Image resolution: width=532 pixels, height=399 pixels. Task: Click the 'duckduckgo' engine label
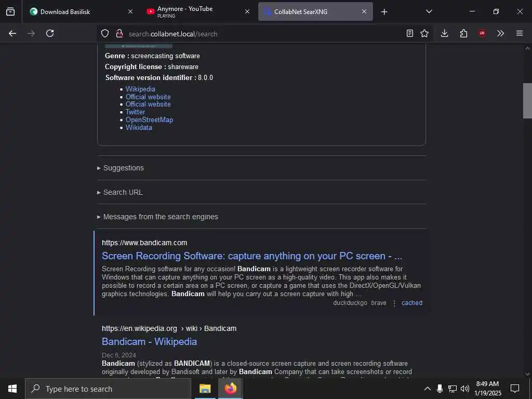point(350,303)
